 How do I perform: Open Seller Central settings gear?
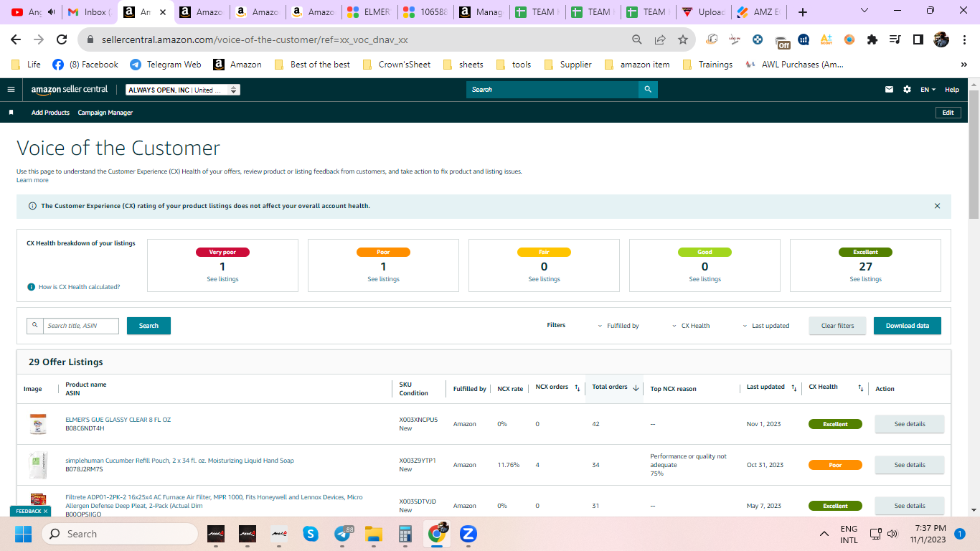pos(907,90)
